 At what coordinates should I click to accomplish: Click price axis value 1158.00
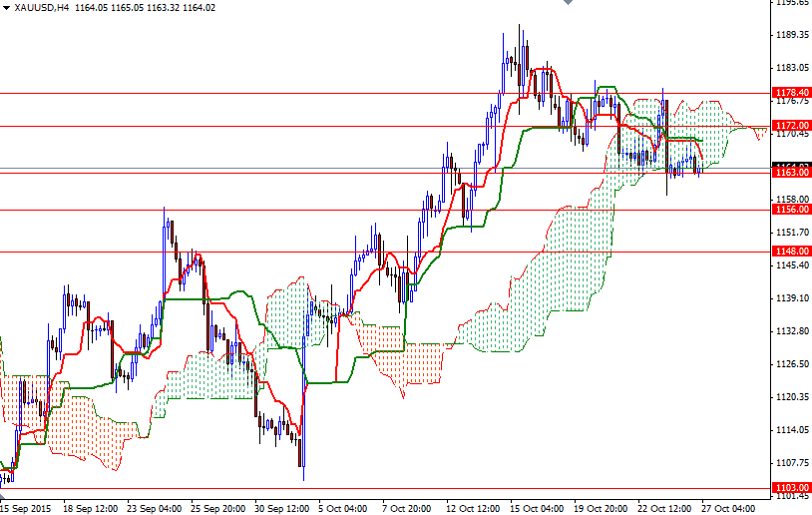792,199
